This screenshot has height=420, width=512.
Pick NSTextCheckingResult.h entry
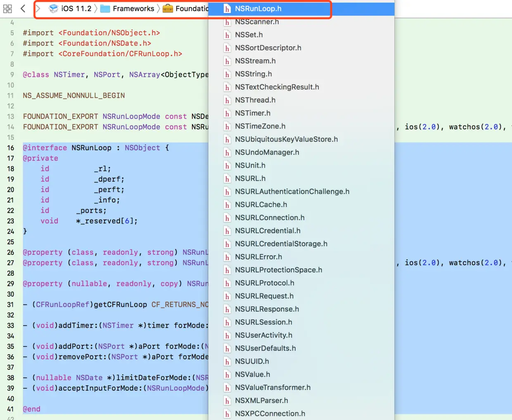tap(301, 87)
